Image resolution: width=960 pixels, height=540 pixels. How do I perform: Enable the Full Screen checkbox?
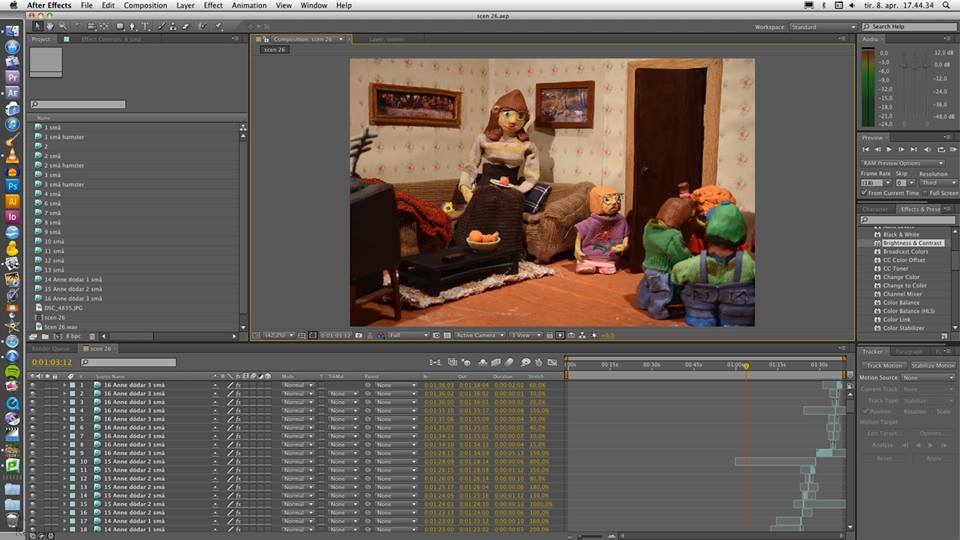(924, 193)
